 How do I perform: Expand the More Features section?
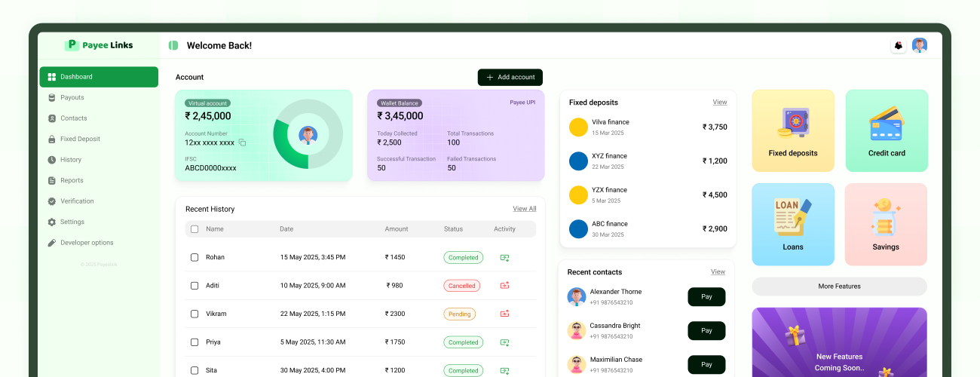coord(839,287)
